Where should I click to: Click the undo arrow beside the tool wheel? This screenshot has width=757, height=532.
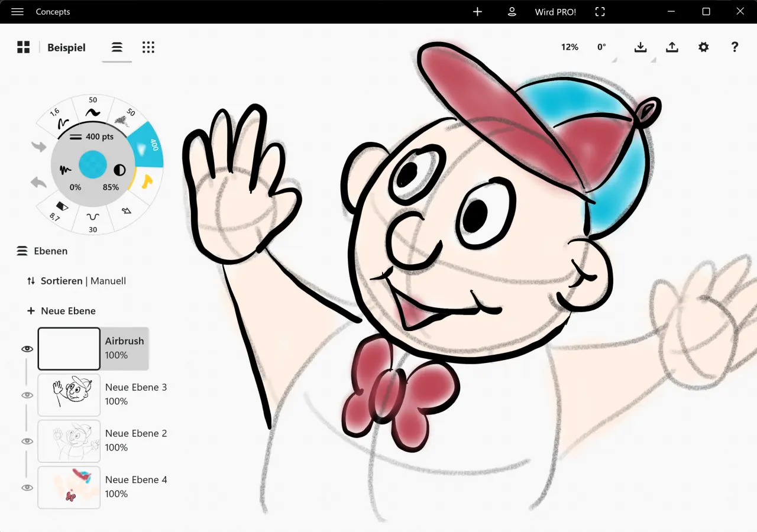pos(38,182)
